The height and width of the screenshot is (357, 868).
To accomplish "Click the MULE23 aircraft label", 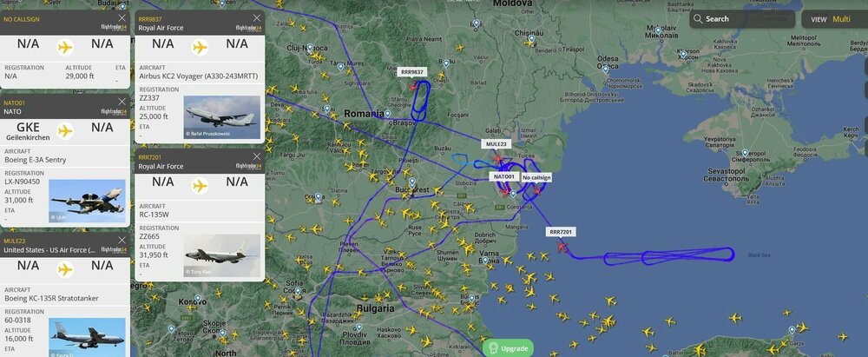I will tap(496, 144).
